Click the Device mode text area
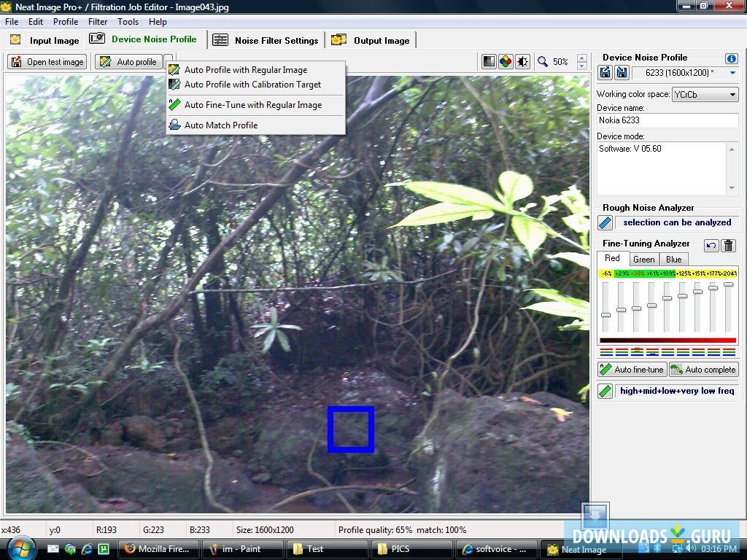This screenshot has height=560, width=747. tap(661, 168)
